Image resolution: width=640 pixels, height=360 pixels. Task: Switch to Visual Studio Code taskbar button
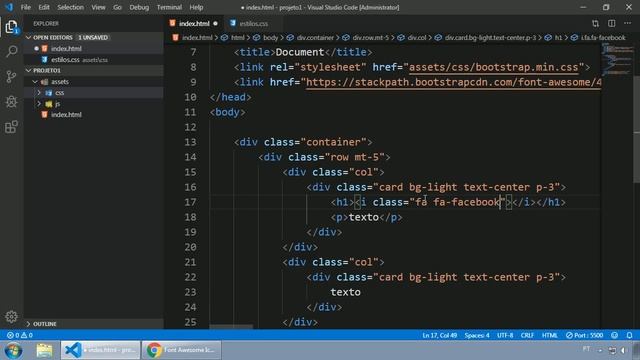click(x=100, y=350)
